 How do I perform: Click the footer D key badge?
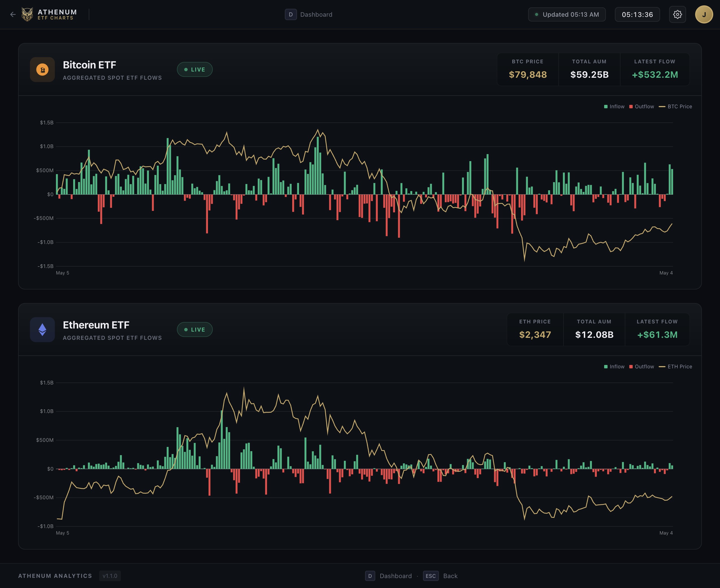tap(370, 576)
